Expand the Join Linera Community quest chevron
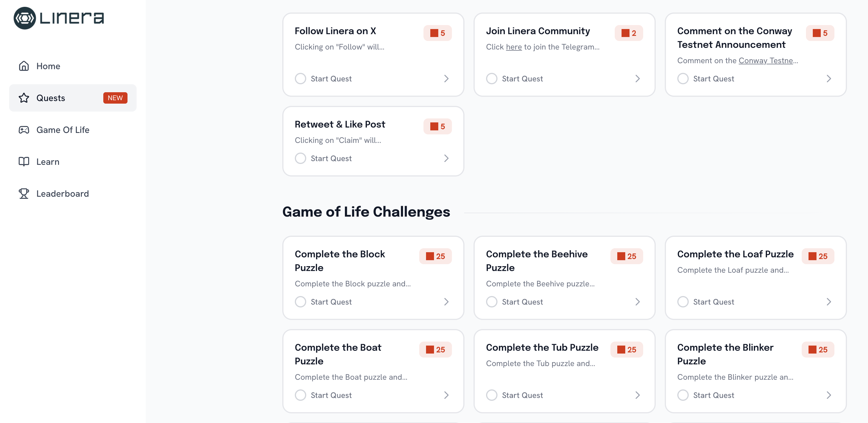Viewport: 868px width, 423px height. 637,79
